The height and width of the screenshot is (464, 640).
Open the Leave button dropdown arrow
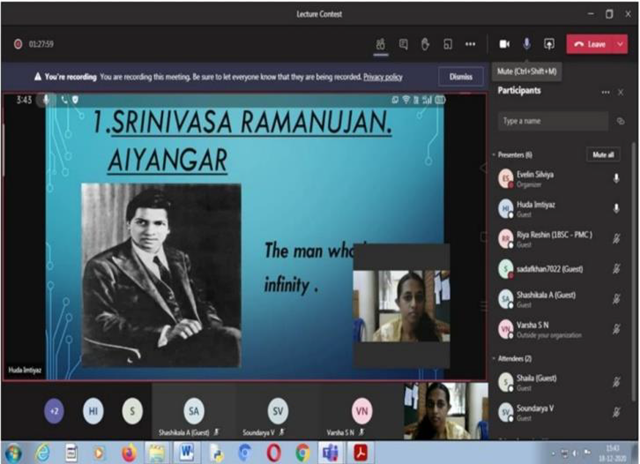point(620,44)
